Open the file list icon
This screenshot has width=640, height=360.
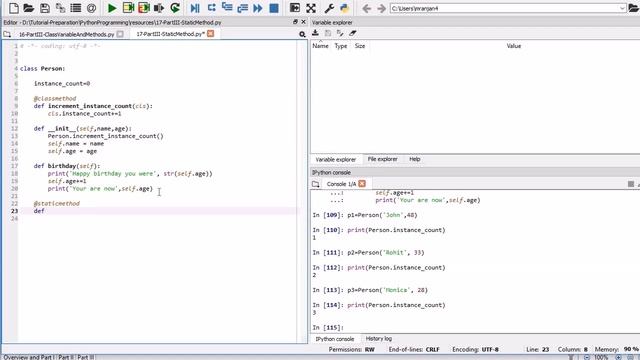pyautogui.click(x=76, y=8)
